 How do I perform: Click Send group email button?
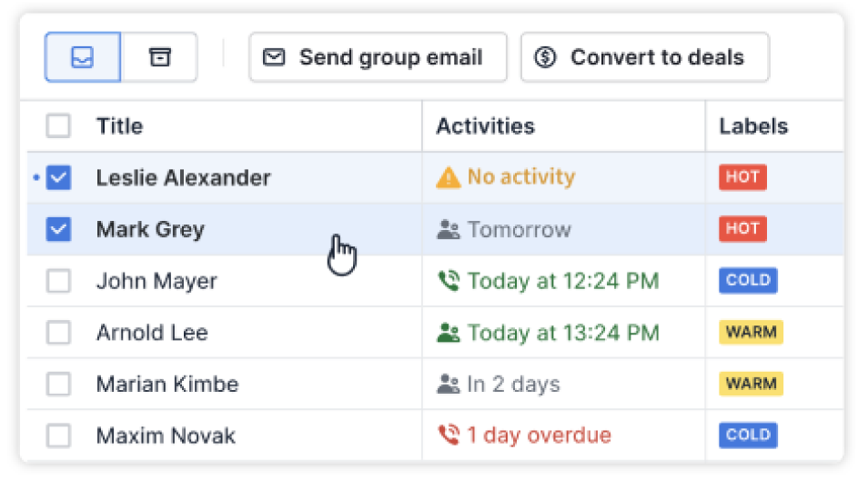tap(378, 57)
